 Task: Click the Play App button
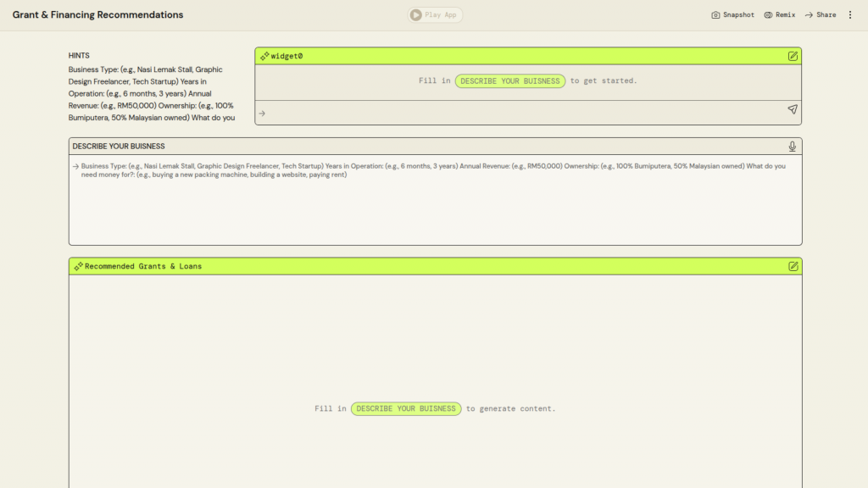tap(435, 15)
